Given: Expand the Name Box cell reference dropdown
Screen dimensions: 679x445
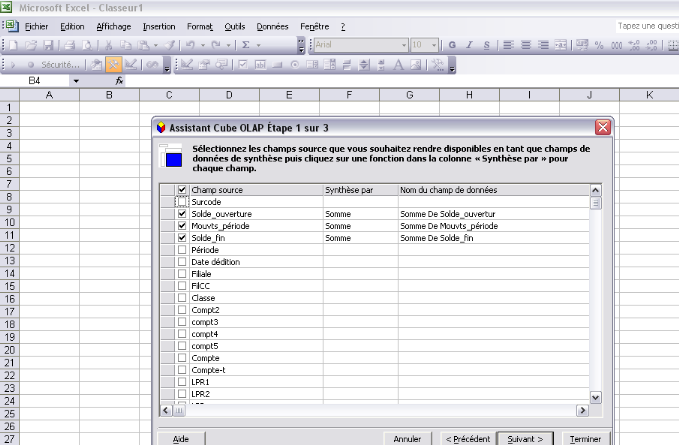Looking at the screenshot, I should 76,81.
